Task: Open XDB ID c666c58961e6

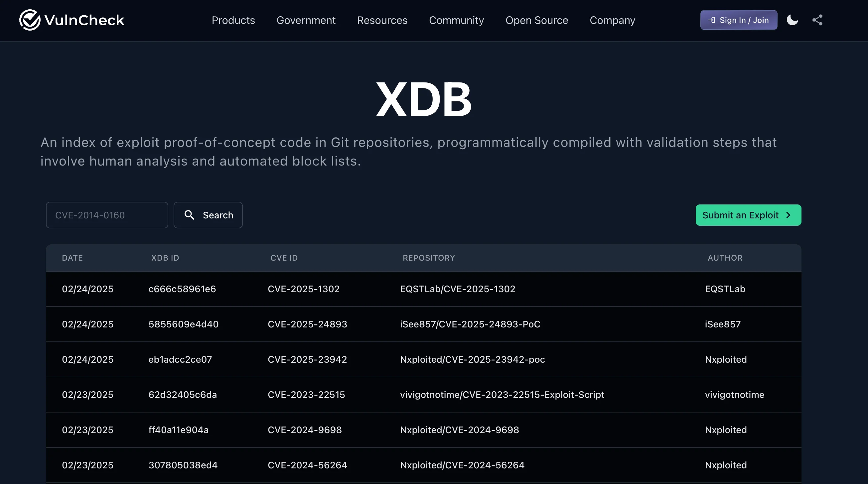Action: pos(182,289)
